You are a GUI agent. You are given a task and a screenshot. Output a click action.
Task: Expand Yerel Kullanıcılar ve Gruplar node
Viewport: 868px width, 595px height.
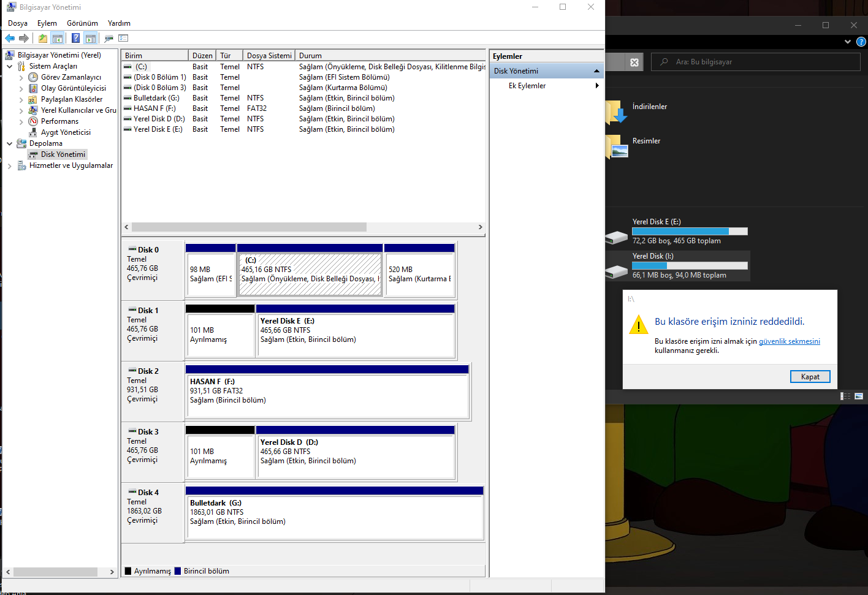(21, 111)
